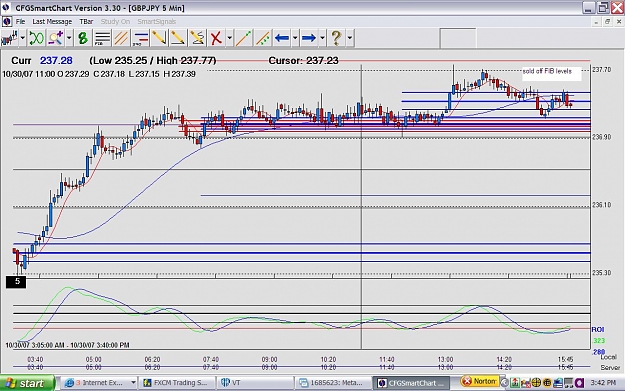Select the blue and red horizontal lines tool

pos(140,38)
